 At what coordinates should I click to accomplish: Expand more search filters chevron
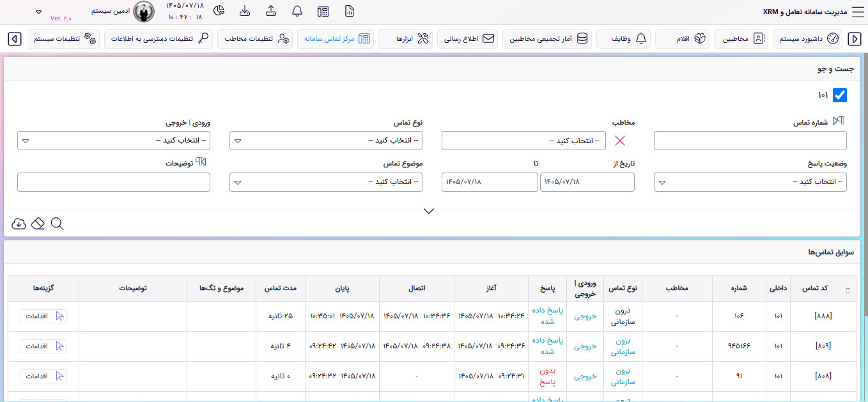429,211
